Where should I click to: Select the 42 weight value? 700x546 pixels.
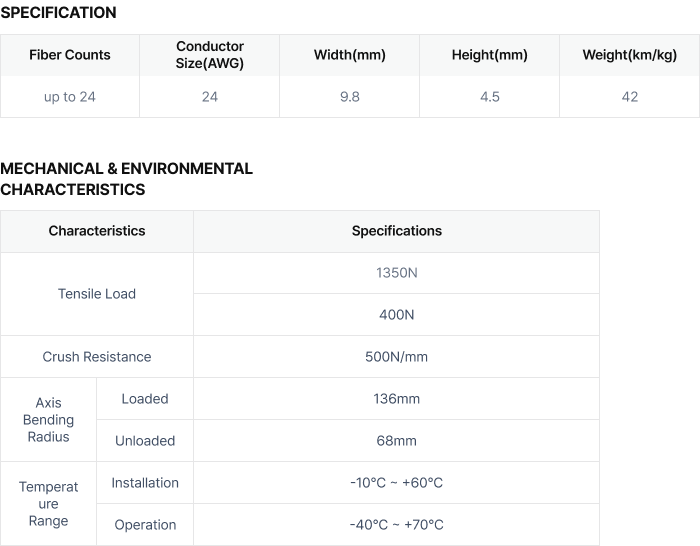[629, 97]
